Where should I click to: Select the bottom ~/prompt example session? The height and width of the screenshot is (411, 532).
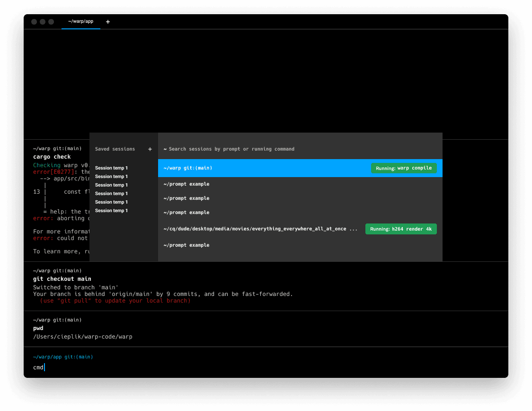(x=186, y=245)
